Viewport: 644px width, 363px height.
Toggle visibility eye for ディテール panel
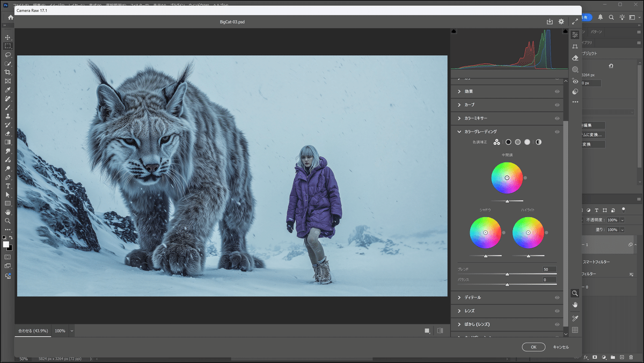[x=557, y=298]
